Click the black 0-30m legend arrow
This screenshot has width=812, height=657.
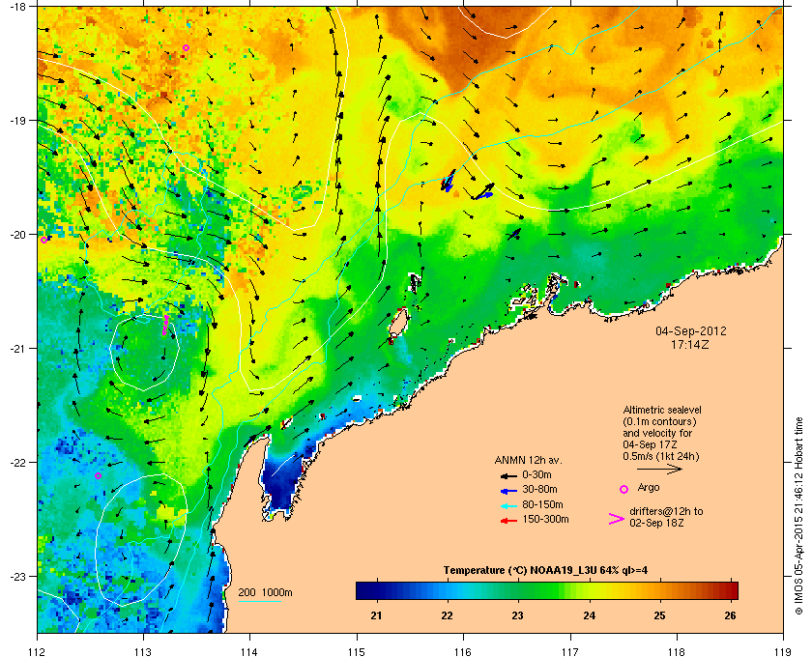click(508, 475)
